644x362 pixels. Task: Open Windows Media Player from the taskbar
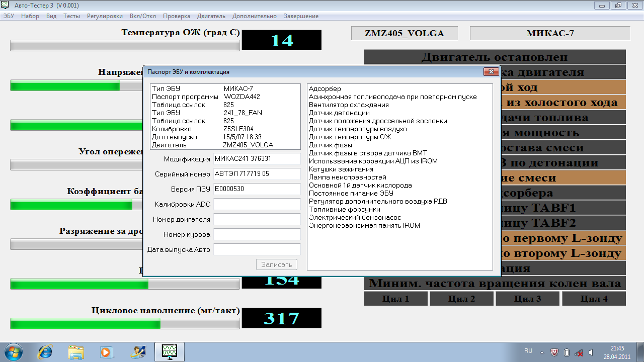pyautogui.click(x=107, y=351)
